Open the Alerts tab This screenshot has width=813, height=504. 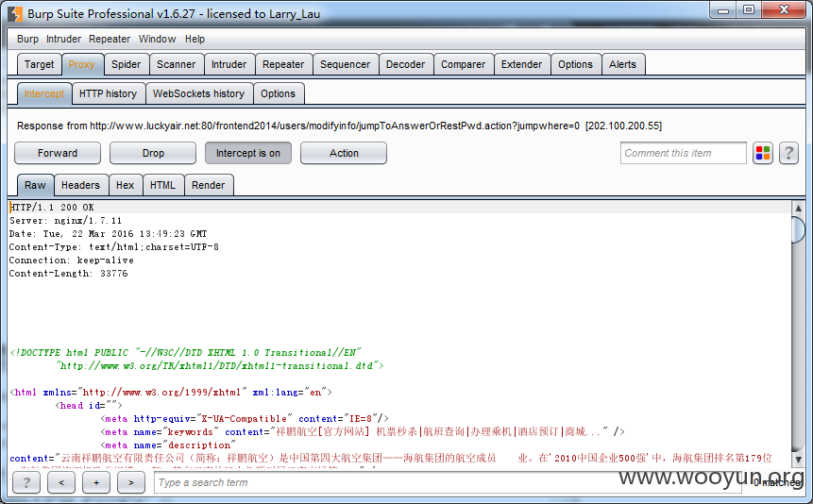pos(622,64)
